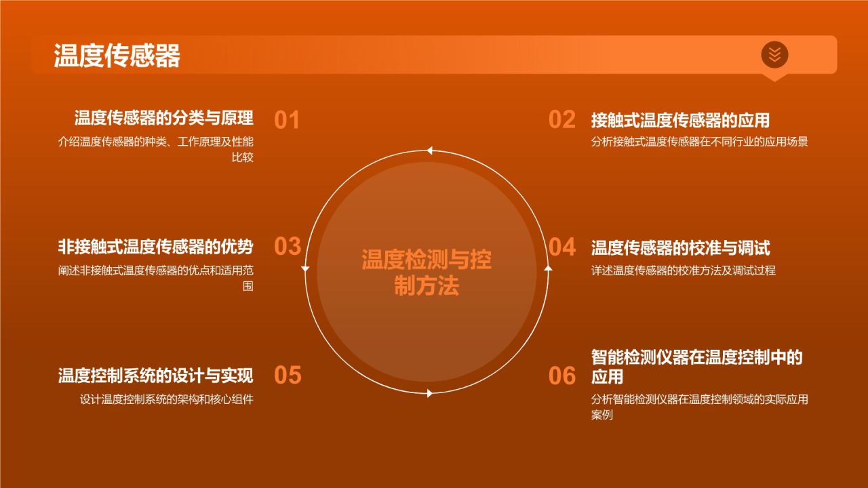
Task: Select description 分析接触式温度传感器在不同行业的应用场景
Action: pos(699,142)
